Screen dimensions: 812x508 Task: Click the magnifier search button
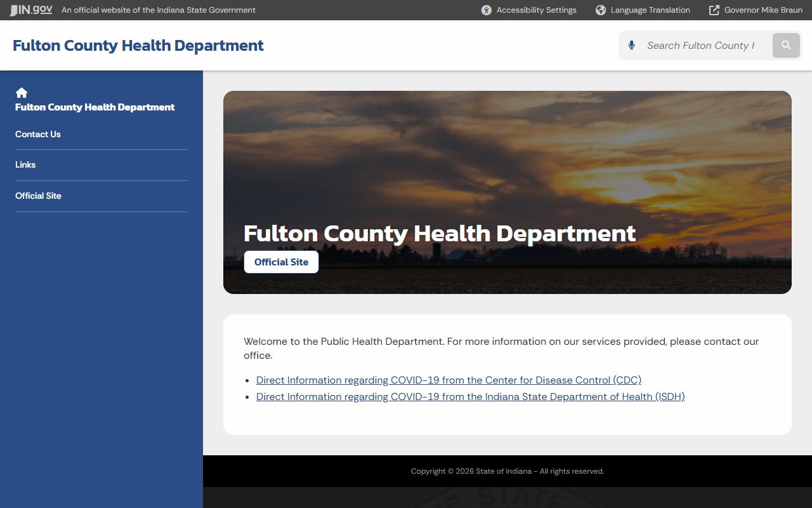point(786,46)
